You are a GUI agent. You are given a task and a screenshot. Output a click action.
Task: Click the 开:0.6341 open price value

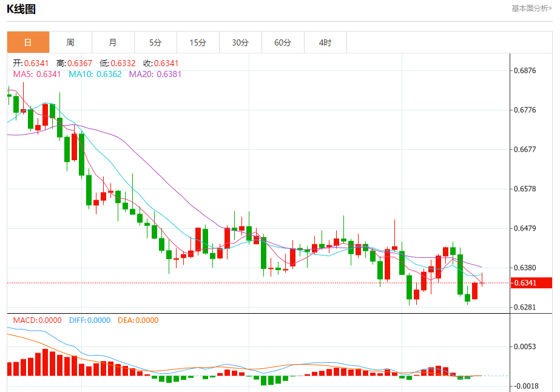pyautogui.click(x=31, y=63)
